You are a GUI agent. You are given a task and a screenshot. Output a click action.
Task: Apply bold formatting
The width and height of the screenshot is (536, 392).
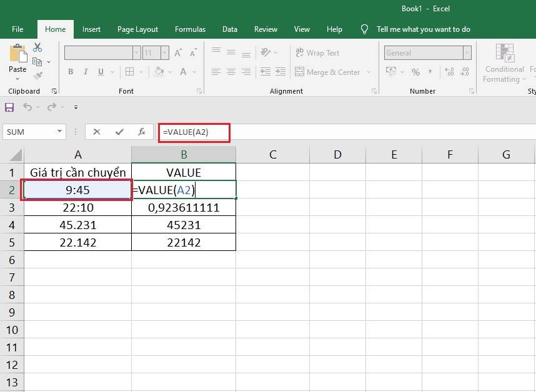[x=71, y=72]
